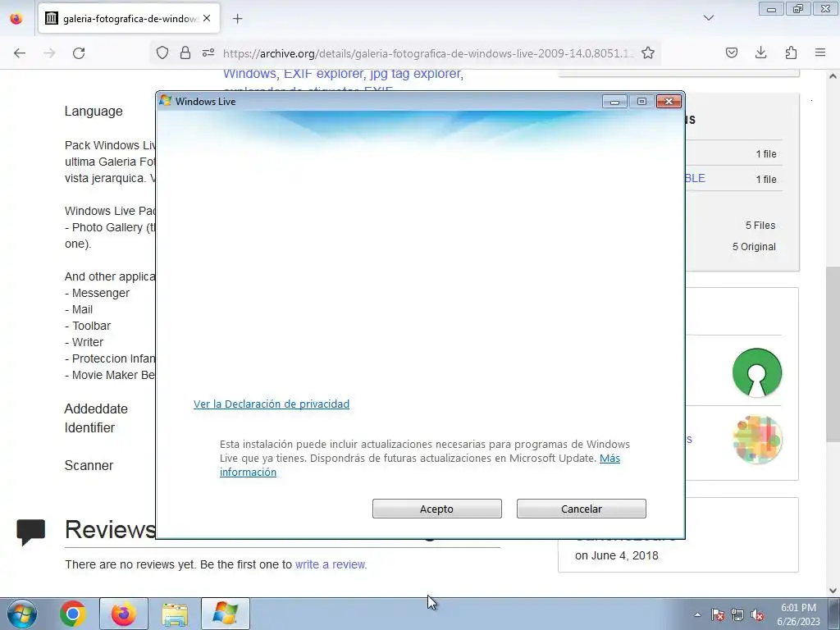Click the Reviews heading
Screen dimensions: 840x630
(x=111, y=529)
